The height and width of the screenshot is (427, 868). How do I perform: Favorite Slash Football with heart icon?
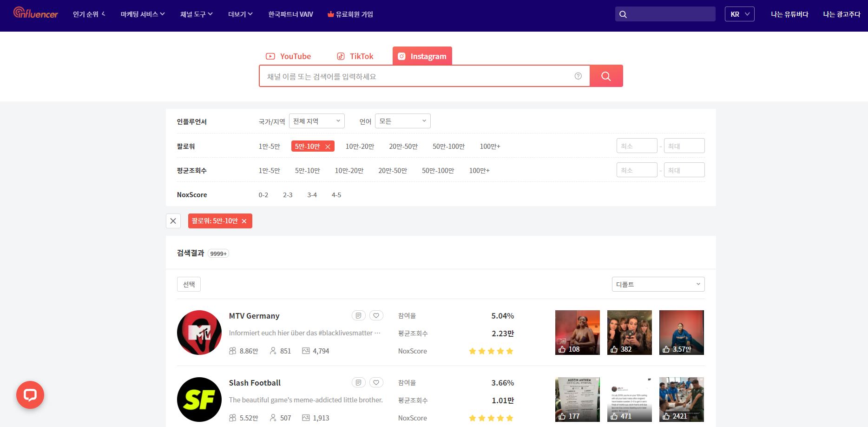pyautogui.click(x=376, y=383)
